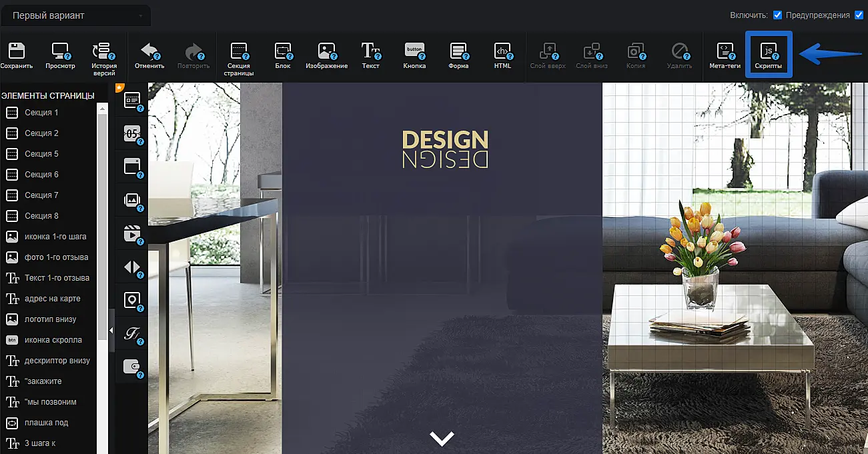
Task: Toggle checkbox between Включить and Предупреждения
Action: (x=777, y=15)
